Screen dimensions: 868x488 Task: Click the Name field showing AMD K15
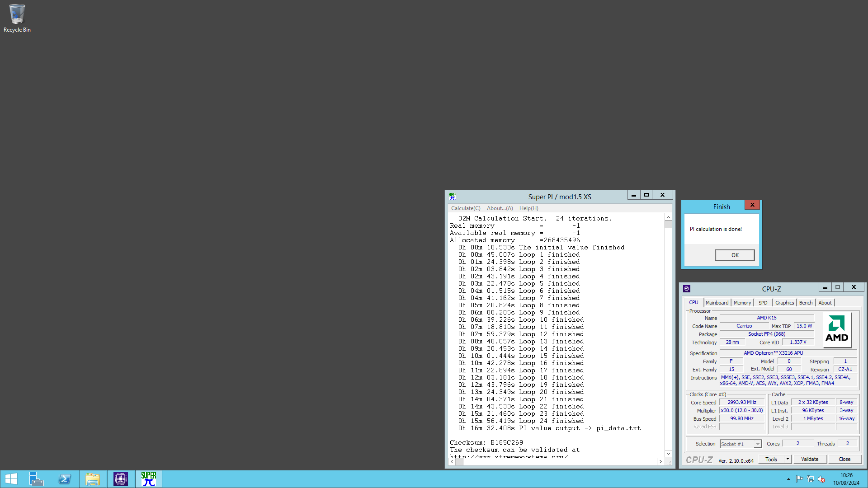click(767, 318)
